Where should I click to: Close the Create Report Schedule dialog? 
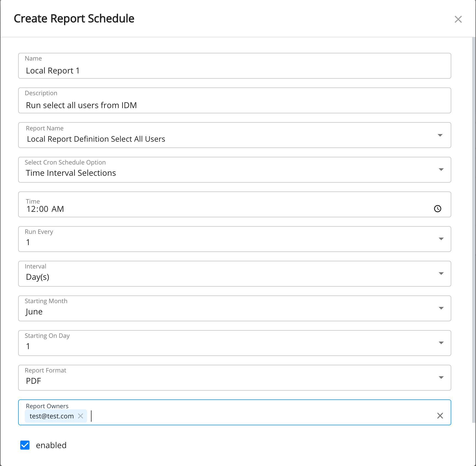point(458,19)
